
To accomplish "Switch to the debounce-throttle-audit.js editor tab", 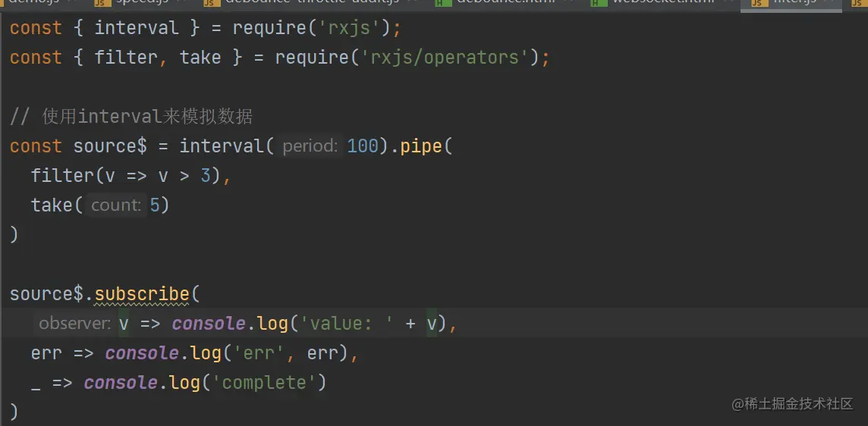I will click(x=311, y=3).
